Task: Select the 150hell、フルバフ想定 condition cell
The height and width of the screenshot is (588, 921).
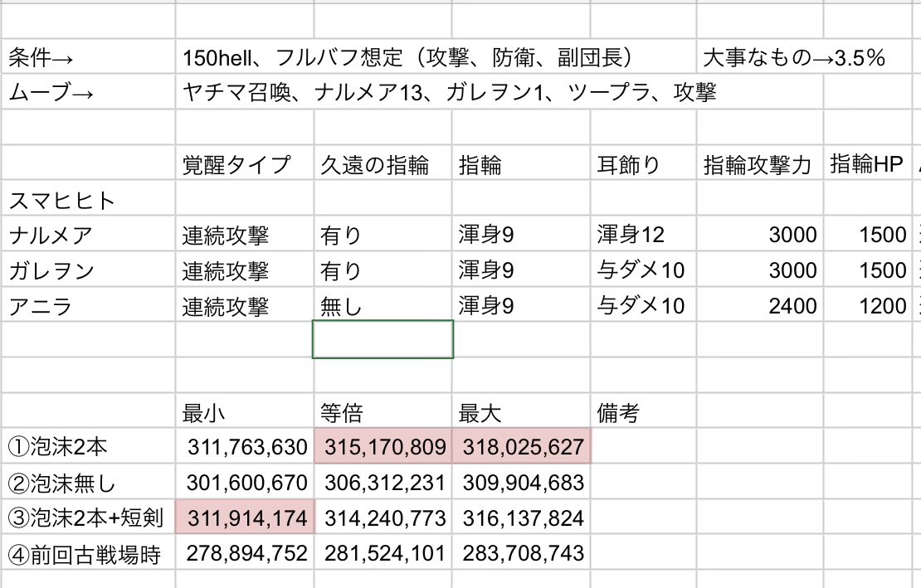Action: coord(410,58)
